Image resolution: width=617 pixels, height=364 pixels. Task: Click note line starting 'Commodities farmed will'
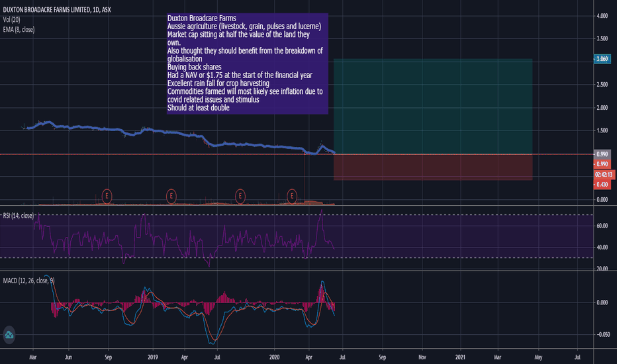pyautogui.click(x=245, y=91)
